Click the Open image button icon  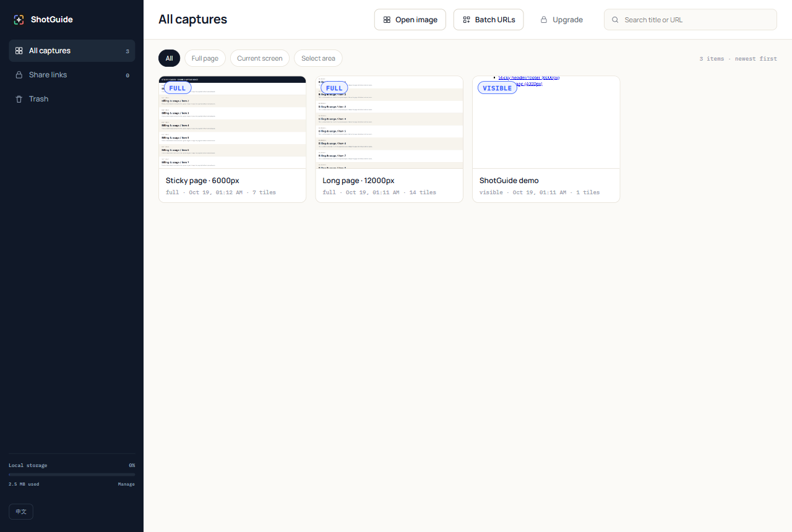pyautogui.click(x=387, y=20)
